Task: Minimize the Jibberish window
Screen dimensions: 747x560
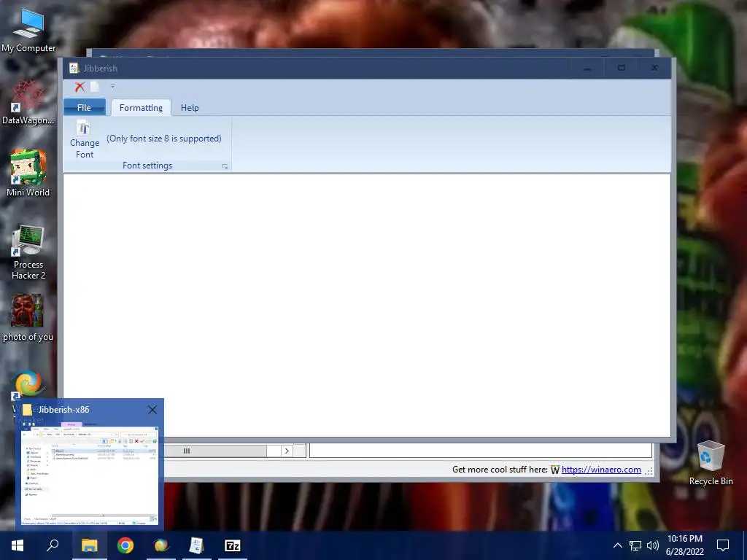Action: coord(587,68)
